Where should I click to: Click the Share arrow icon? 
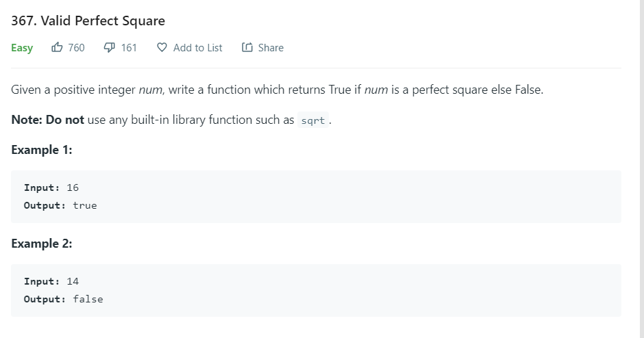(247, 48)
